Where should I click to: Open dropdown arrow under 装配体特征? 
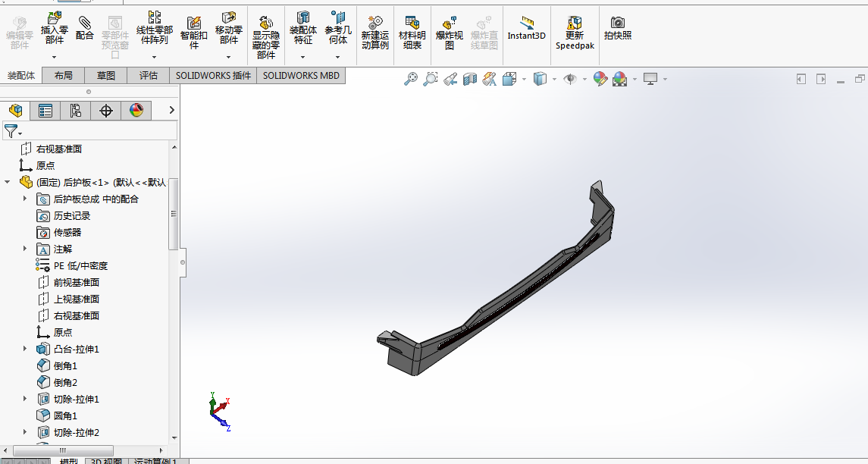[x=302, y=57]
